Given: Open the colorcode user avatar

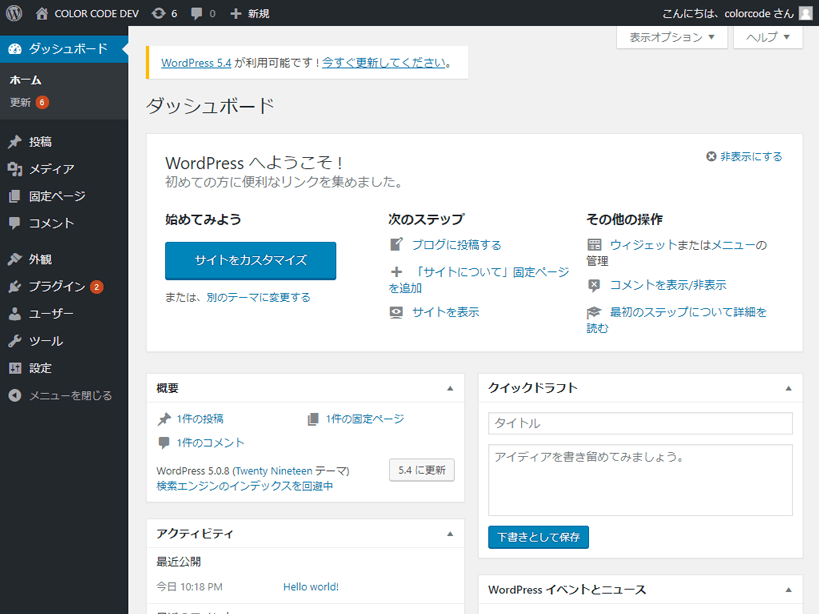Looking at the screenshot, I should pyautogui.click(x=806, y=13).
